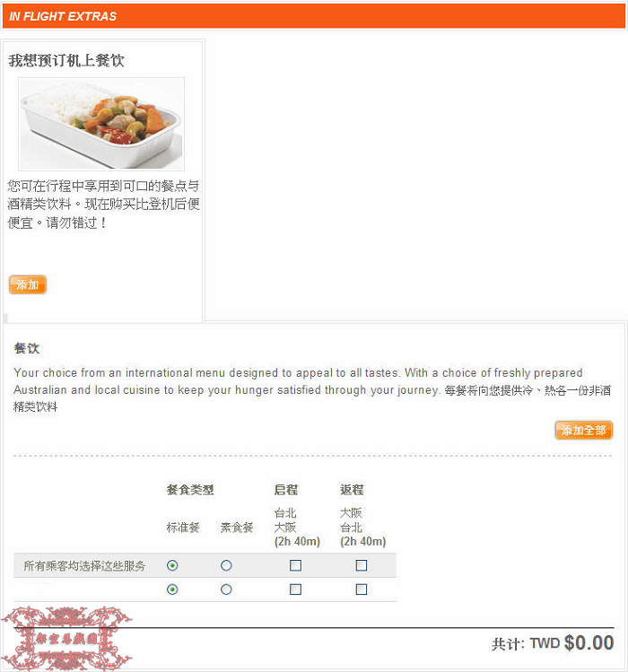
Task: Click the in-flight meal tray photo
Action: click(x=101, y=124)
